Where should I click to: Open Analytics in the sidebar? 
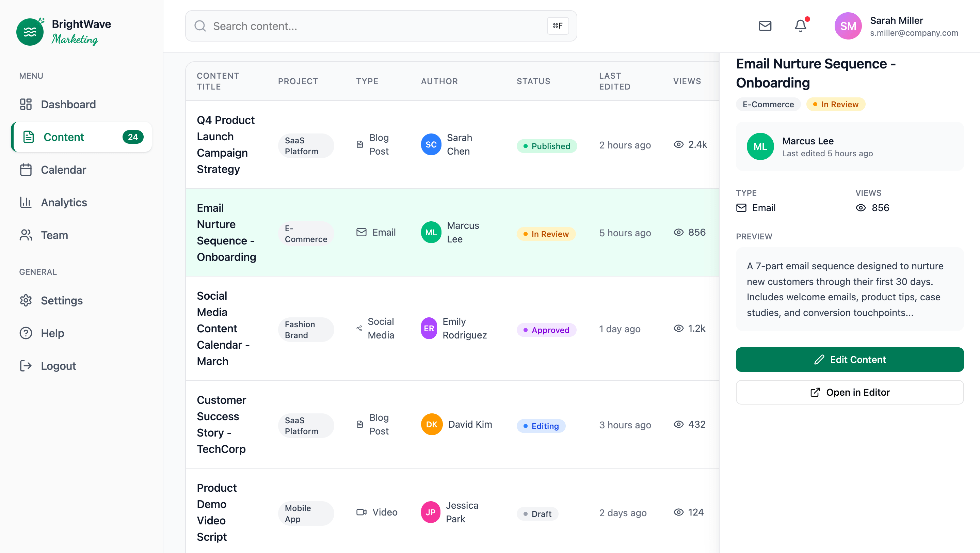point(64,203)
